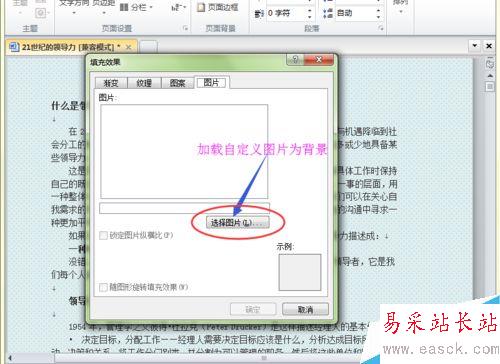This screenshot has width=500, height=364.
Task: Open the 文字方向 dropdown arrow
Action: 74,13
